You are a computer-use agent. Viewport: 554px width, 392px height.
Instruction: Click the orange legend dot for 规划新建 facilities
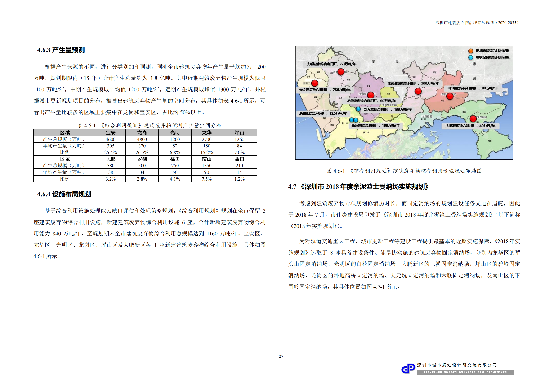pyautogui.click(x=470, y=51)
